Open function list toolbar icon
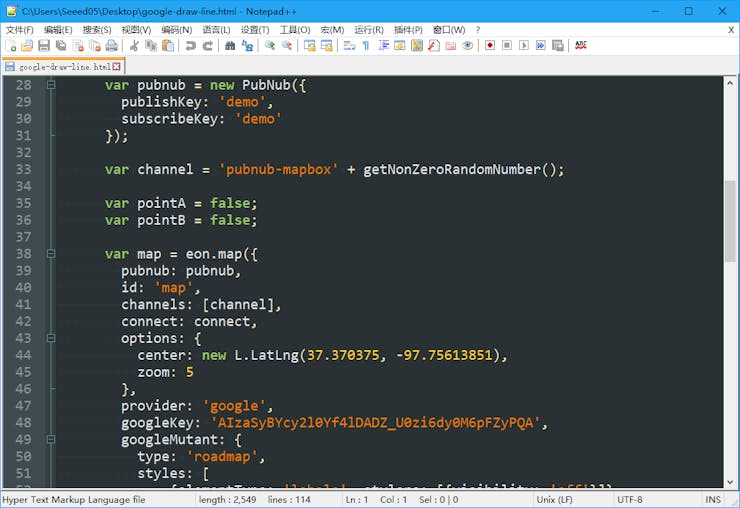The image size is (740, 508). point(434,45)
